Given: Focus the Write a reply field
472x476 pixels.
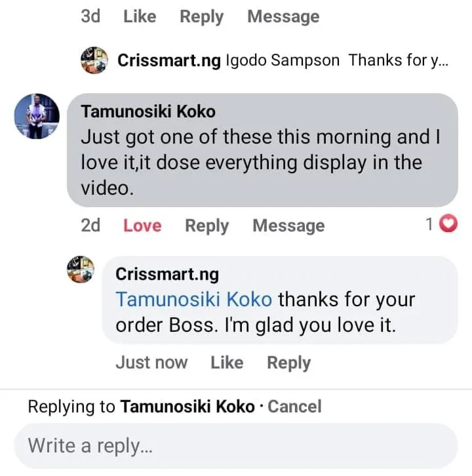Looking at the screenshot, I should point(236,446).
